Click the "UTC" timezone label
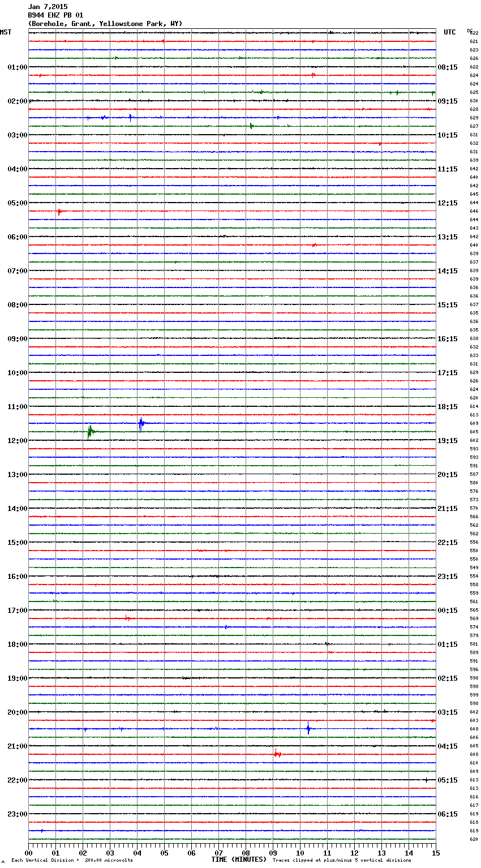 (449, 32)
